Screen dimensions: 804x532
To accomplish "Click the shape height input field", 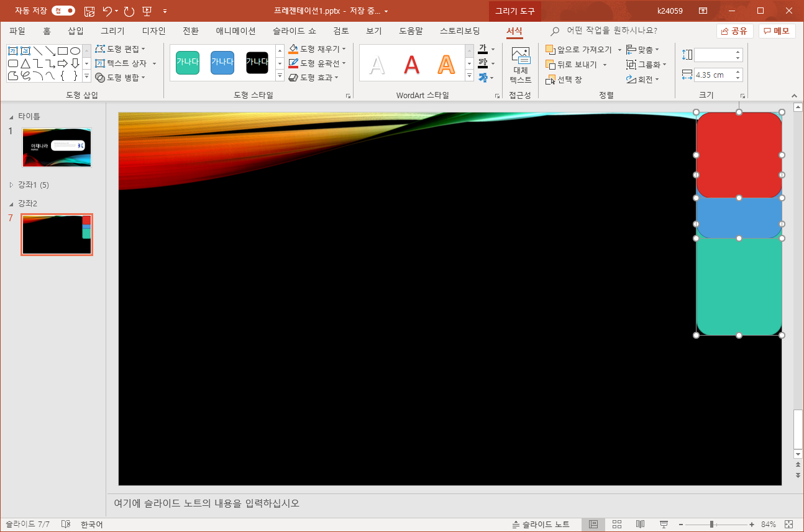I will pyautogui.click(x=714, y=55).
